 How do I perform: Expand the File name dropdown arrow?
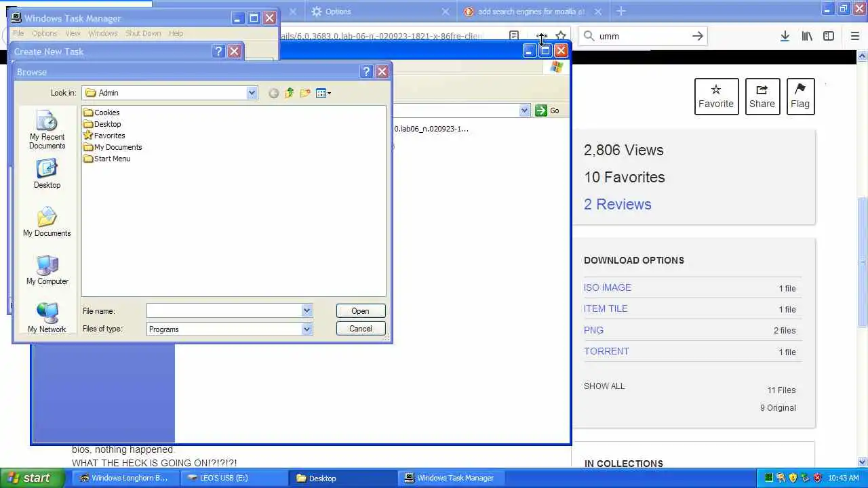(307, 310)
